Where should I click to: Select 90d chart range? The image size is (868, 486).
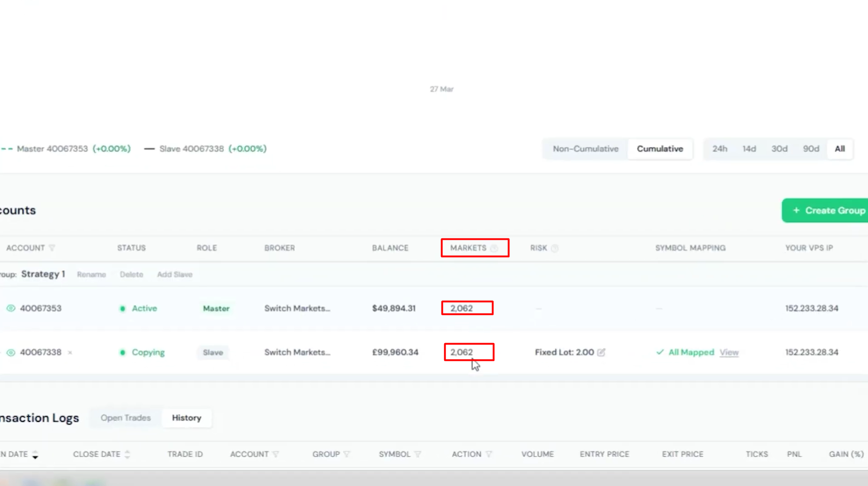811,149
